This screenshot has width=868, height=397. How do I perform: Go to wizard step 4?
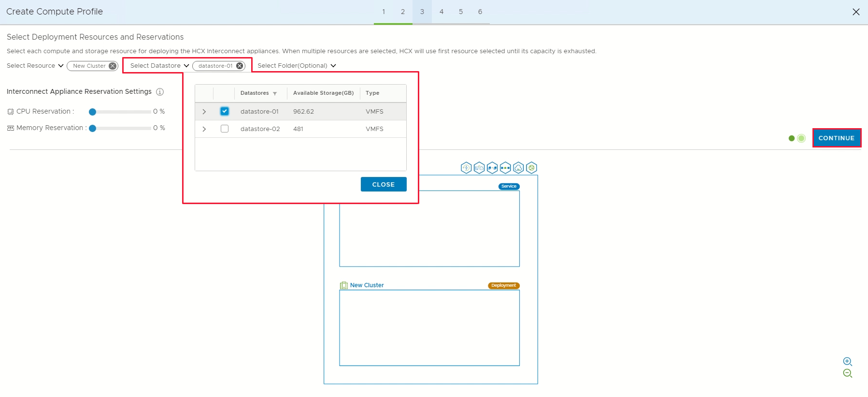coord(441,12)
